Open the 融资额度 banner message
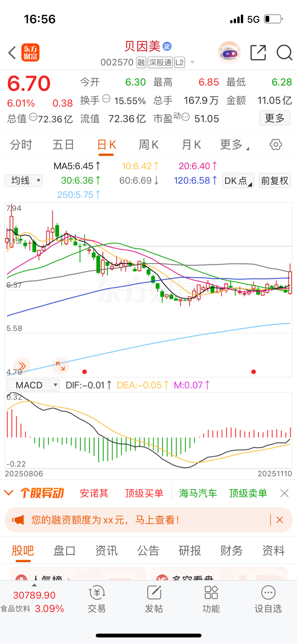Viewport: 297px width, 644px height. click(x=105, y=520)
